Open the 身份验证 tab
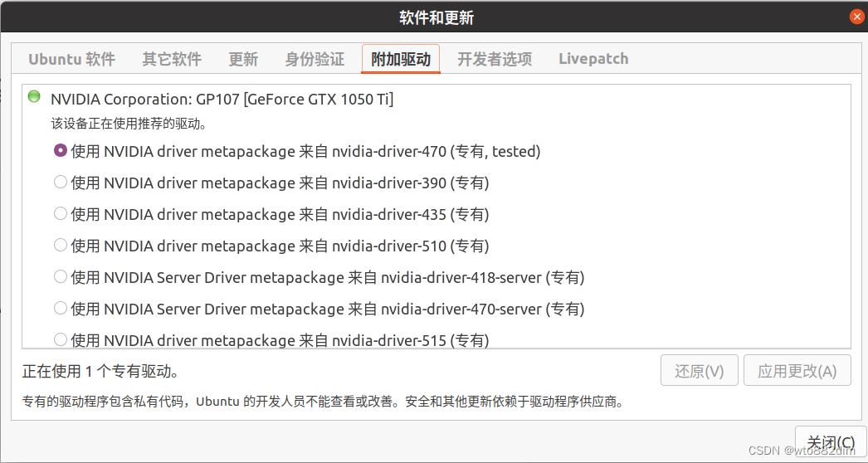 [x=315, y=59]
